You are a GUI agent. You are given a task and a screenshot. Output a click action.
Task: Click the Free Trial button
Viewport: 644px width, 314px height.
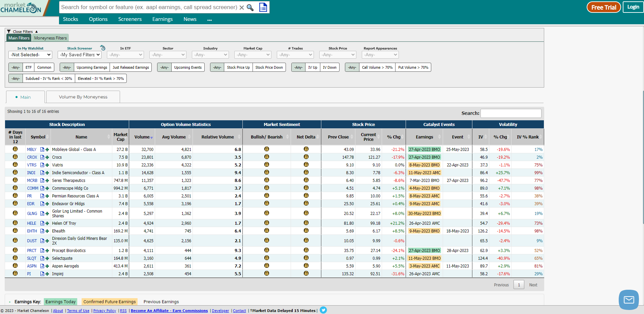604,7
